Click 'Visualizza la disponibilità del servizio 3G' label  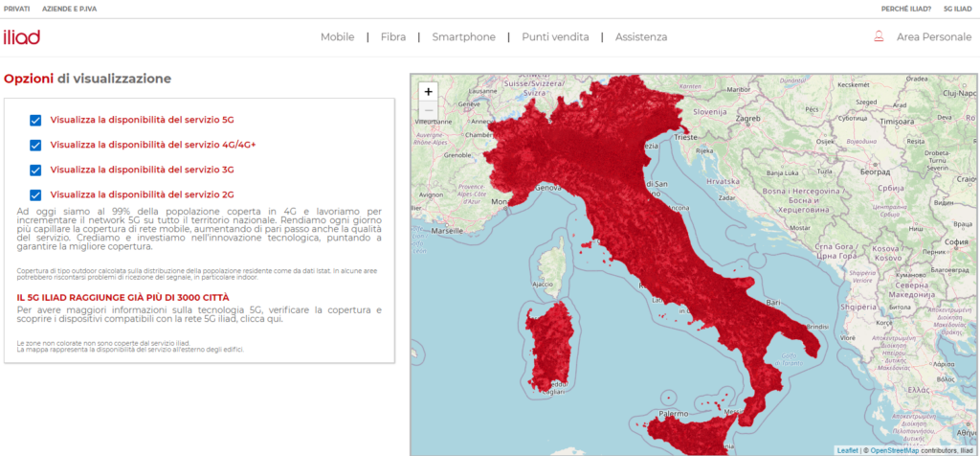click(x=142, y=170)
